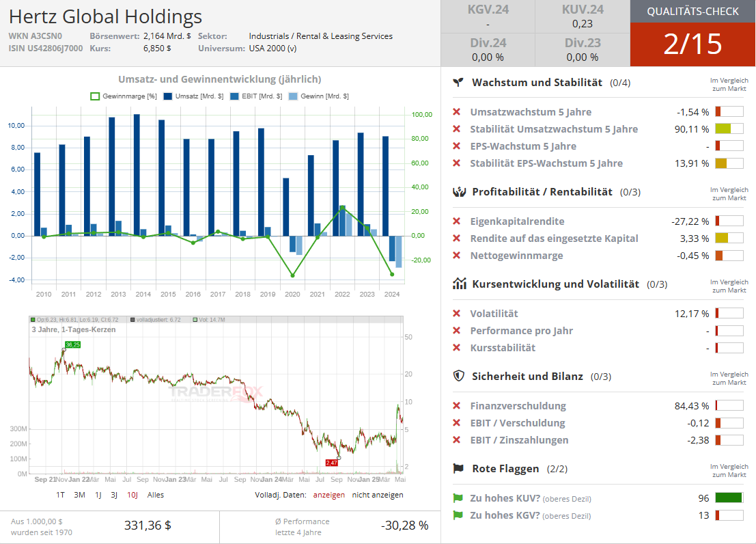Switch price chart to Alles range
This screenshot has width=756, height=544.
(x=155, y=495)
